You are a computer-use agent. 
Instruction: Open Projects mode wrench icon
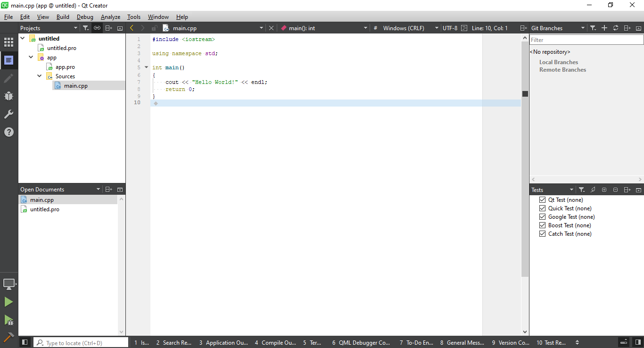(x=8, y=114)
